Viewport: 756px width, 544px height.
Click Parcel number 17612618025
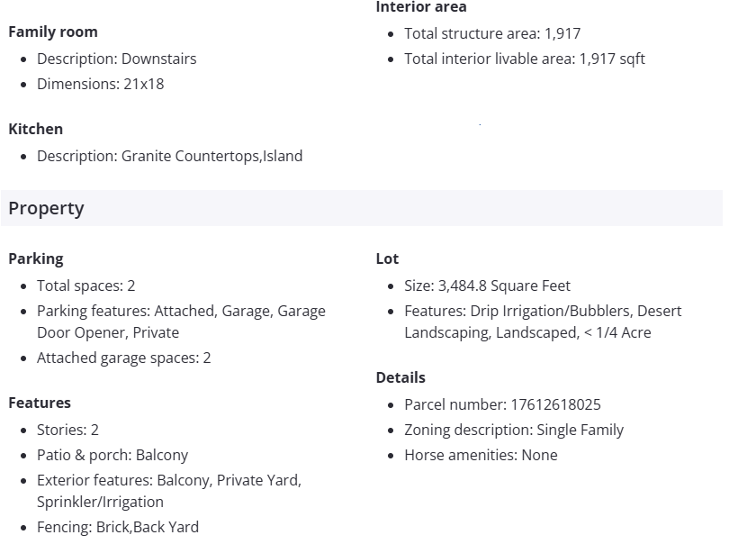pyautogui.click(x=502, y=404)
